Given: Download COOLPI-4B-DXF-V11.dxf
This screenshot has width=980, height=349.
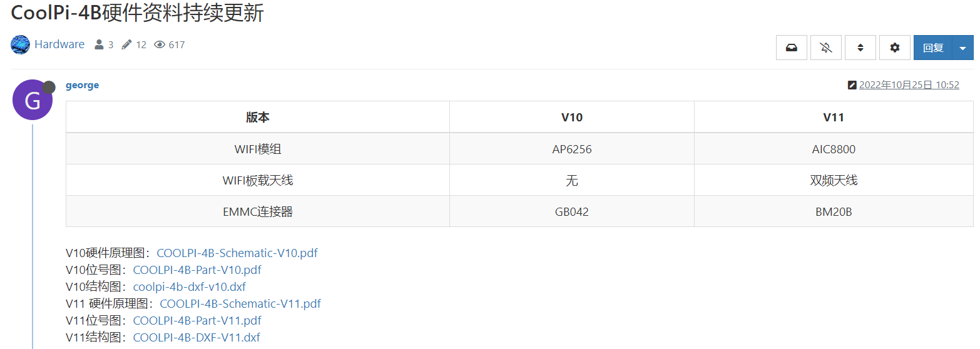Looking at the screenshot, I should click(x=197, y=338).
